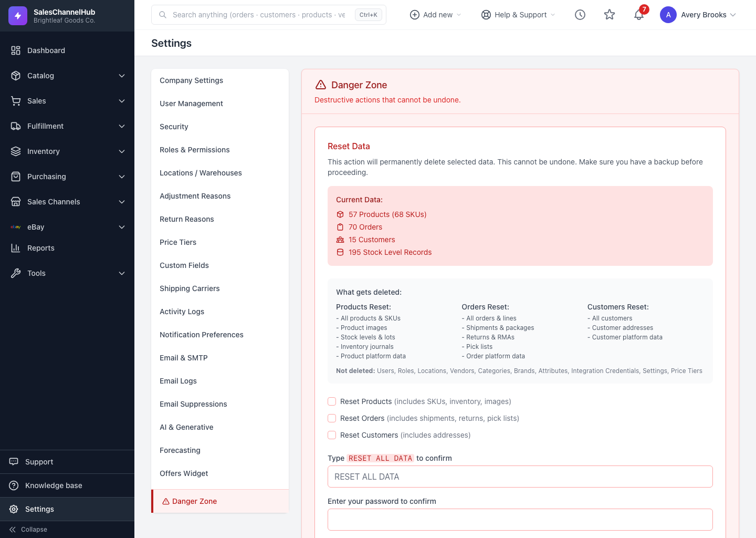Image resolution: width=756 pixels, height=538 pixels.
Task: Click the products box icon in Current Data
Action: click(340, 214)
